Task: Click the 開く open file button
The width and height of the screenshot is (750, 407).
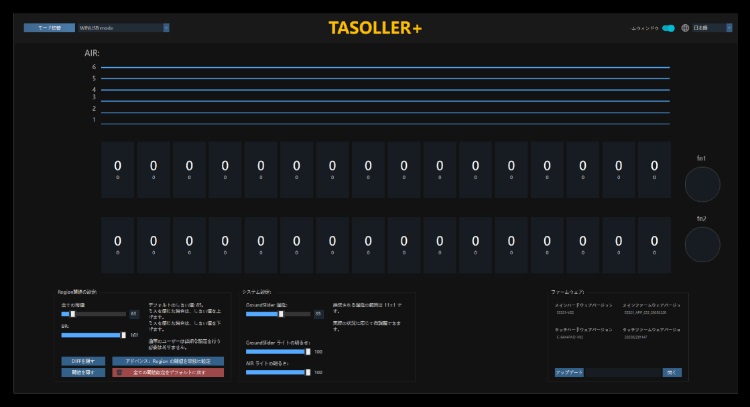Action: (672, 373)
